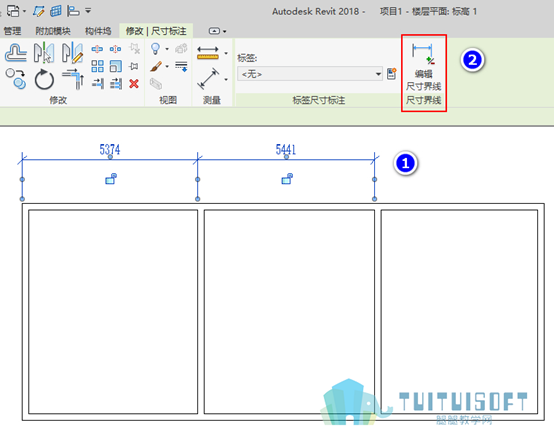Click text grip dot below 5441
This screenshot has height=436, width=554.
pyautogui.click(x=287, y=157)
